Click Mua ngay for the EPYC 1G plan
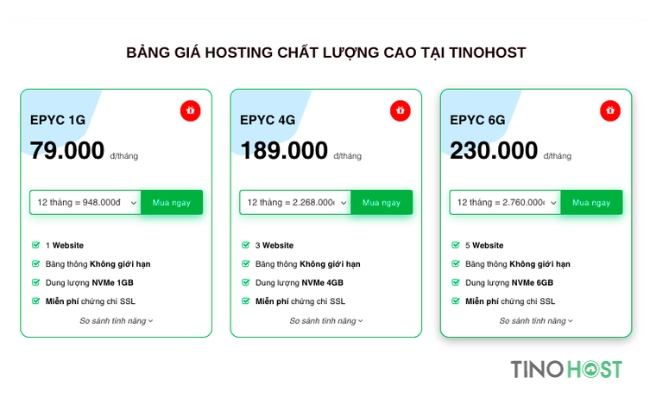This screenshot has height=400, width=650. pos(172,202)
